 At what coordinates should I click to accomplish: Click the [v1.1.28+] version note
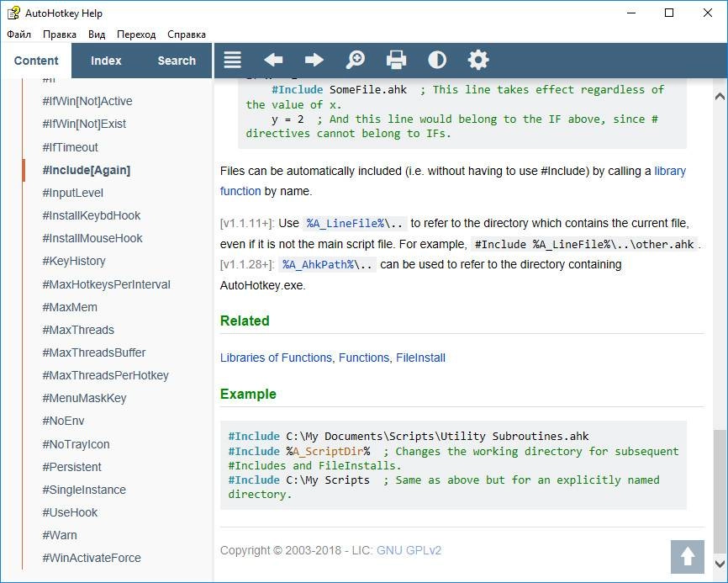click(247, 265)
